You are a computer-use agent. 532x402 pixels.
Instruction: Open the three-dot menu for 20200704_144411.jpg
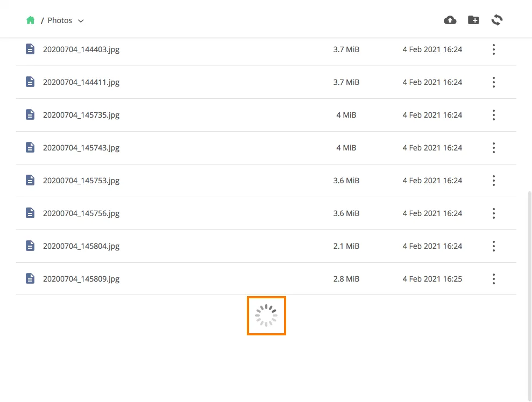click(493, 82)
